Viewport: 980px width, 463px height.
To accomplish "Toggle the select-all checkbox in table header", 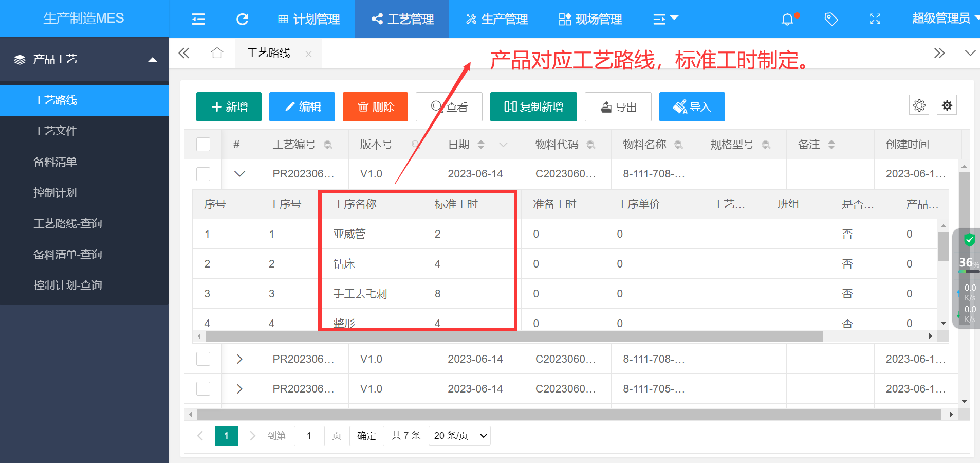I will (x=204, y=145).
